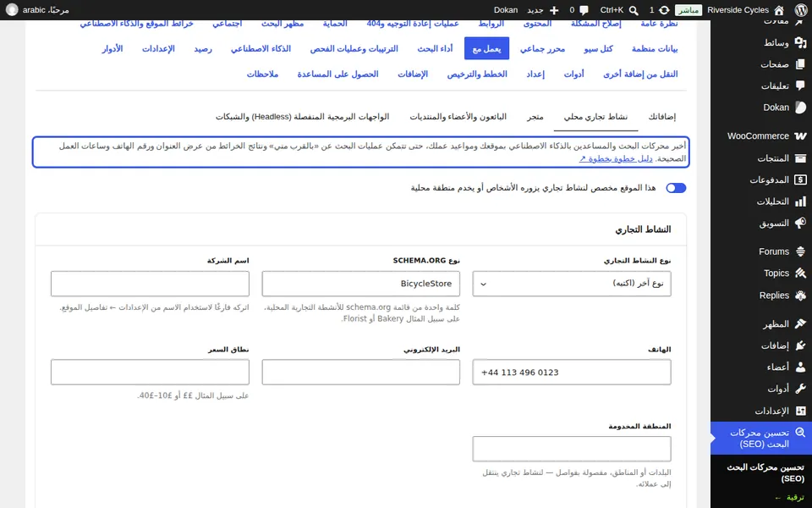This screenshot has width=812, height=508.
Task: Click the المظهر appearance brush icon
Action: click(800, 324)
